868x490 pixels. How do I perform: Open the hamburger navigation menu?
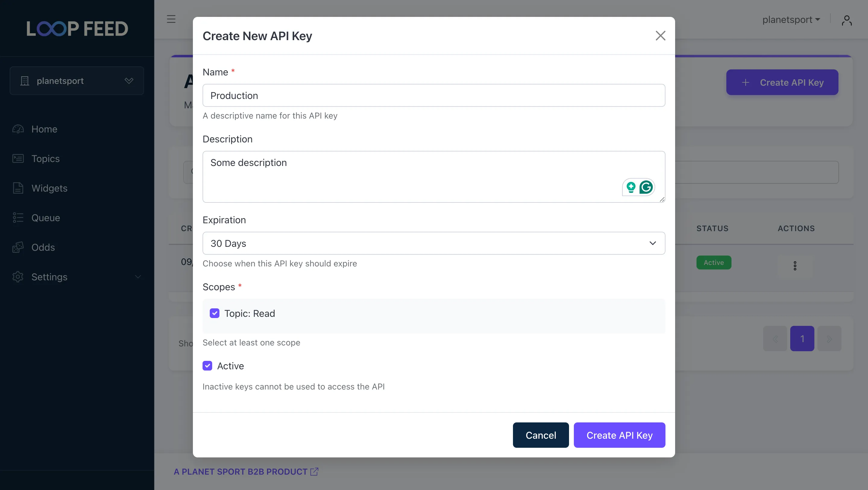coord(171,19)
